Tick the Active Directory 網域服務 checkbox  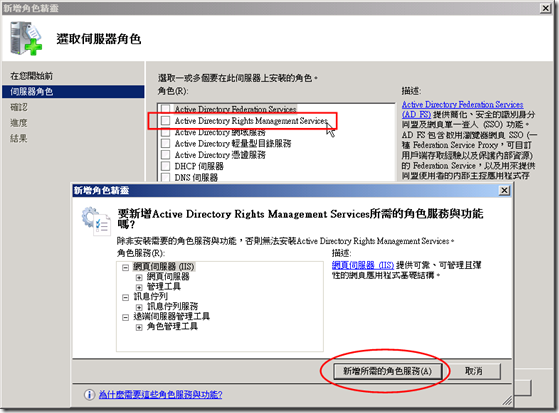(165, 132)
